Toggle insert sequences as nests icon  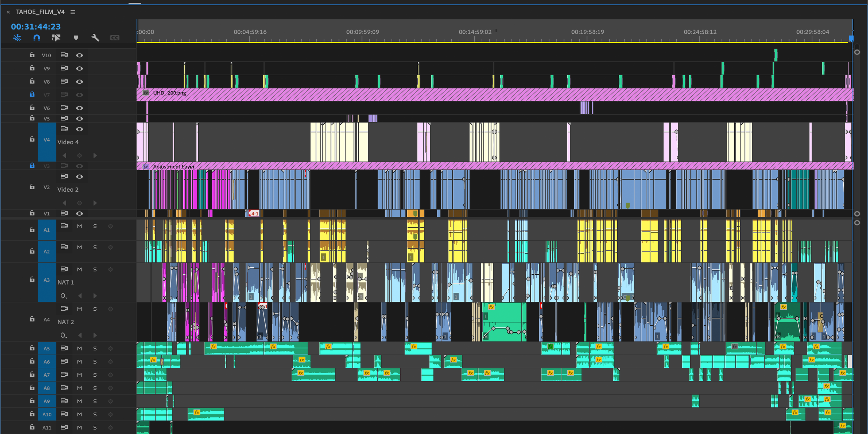[17, 37]
